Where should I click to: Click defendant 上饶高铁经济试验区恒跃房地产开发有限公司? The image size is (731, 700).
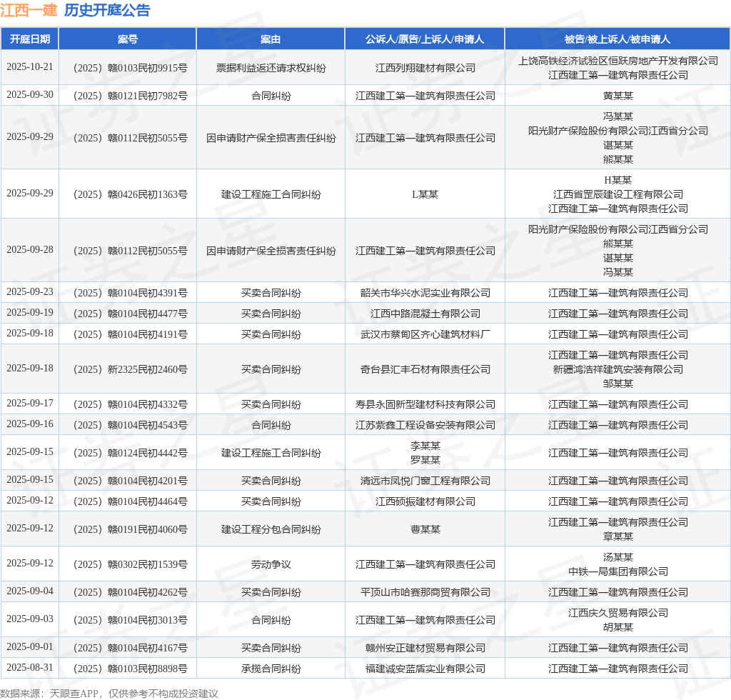(618, 61)
